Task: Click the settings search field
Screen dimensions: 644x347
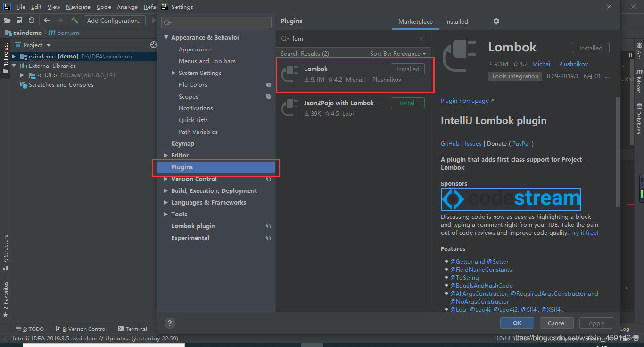Action: coord(216,23)
